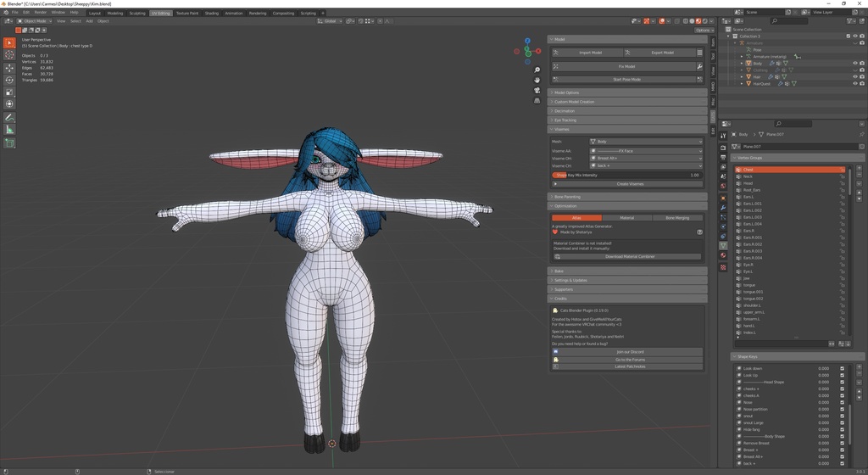Open the Output properties tab icon
This screenshot has height=475, width=868.
[723, 158]
